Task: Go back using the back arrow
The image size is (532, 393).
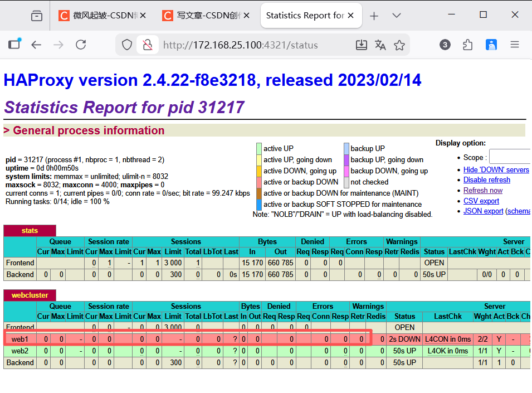Action: 36,45
